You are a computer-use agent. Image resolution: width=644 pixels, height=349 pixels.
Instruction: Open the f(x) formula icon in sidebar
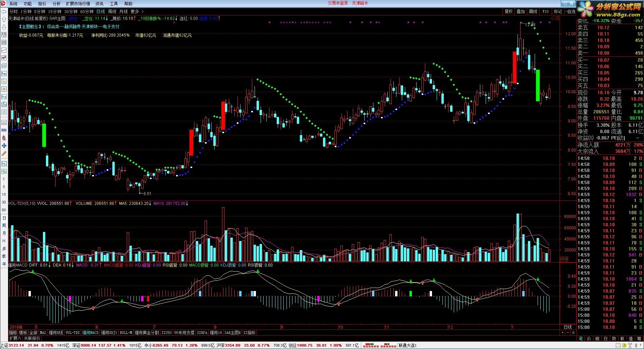[4, 104]
